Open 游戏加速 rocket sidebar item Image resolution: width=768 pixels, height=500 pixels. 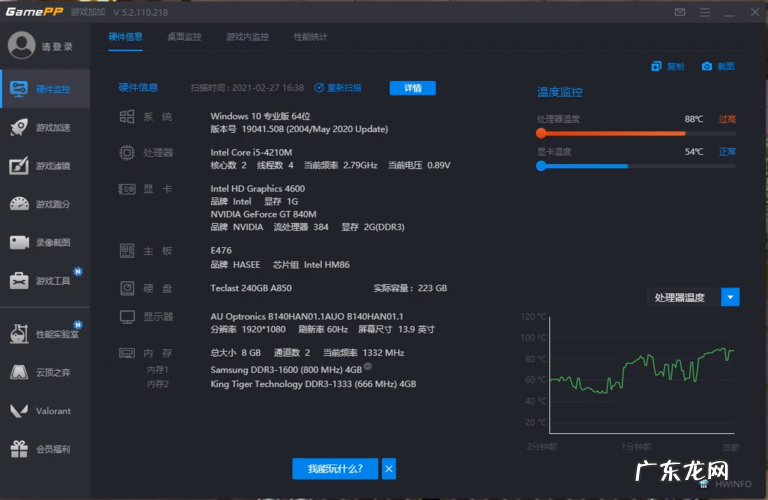coord(45,127)
